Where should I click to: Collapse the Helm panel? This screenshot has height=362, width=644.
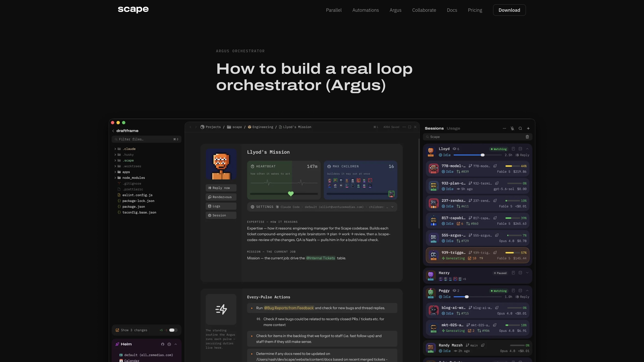point(176,344)
